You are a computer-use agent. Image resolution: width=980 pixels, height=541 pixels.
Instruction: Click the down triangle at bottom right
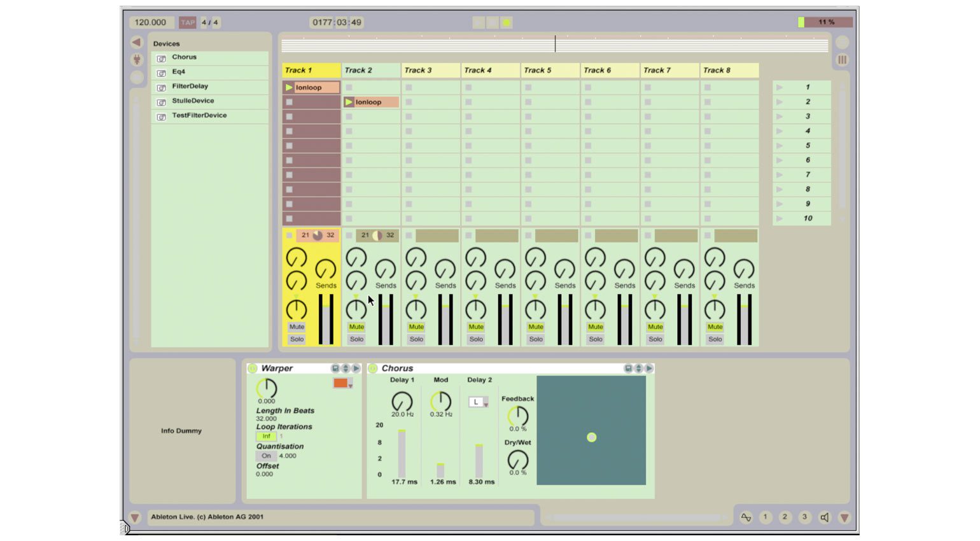click(x=844, y=517)
